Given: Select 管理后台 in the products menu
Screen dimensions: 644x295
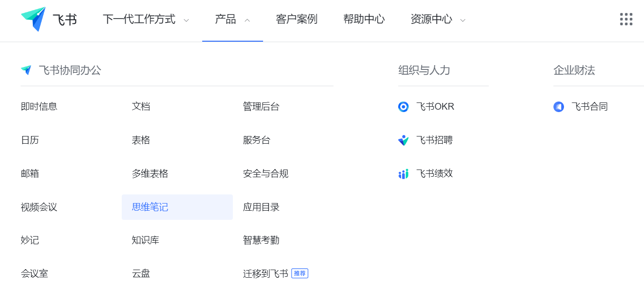Looking at the screenshot, I should (x=261, y=106).
